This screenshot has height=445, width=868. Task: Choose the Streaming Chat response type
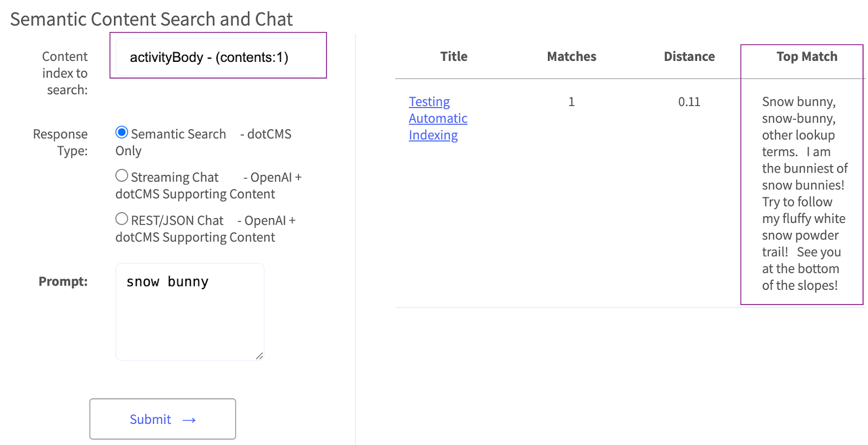coord(122,176)
